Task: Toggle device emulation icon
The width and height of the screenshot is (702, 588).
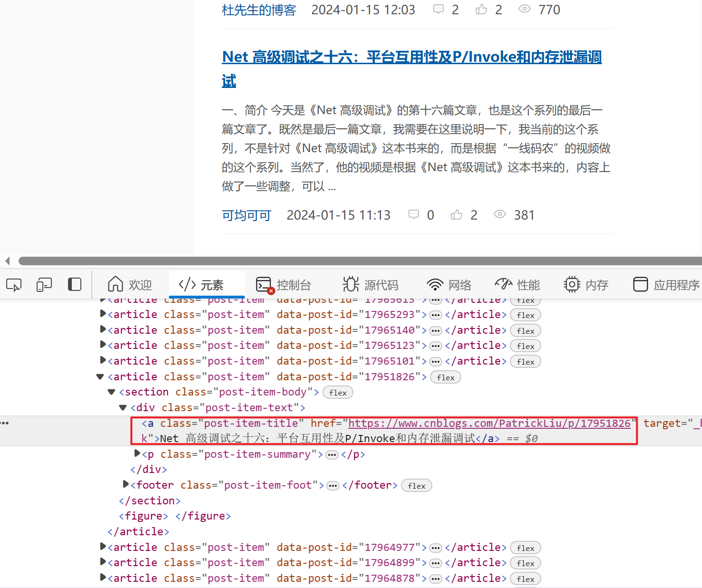Action: 44,285
